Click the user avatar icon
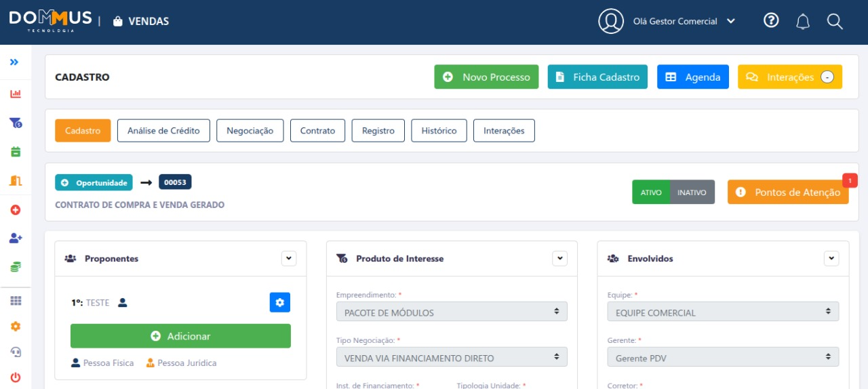The width and height of the screenshot is (868, 389). pyautogui.click(x=611, y=21)
